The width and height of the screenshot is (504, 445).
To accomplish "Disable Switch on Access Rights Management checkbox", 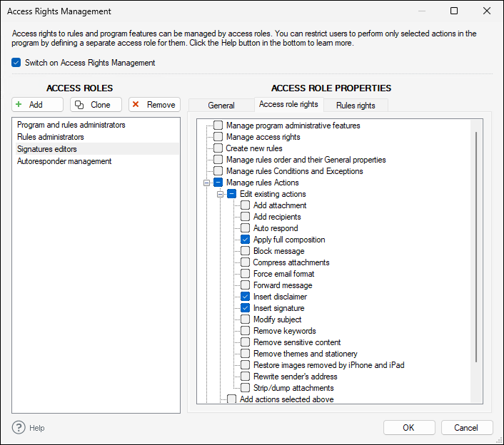I will tap(16, 63).
